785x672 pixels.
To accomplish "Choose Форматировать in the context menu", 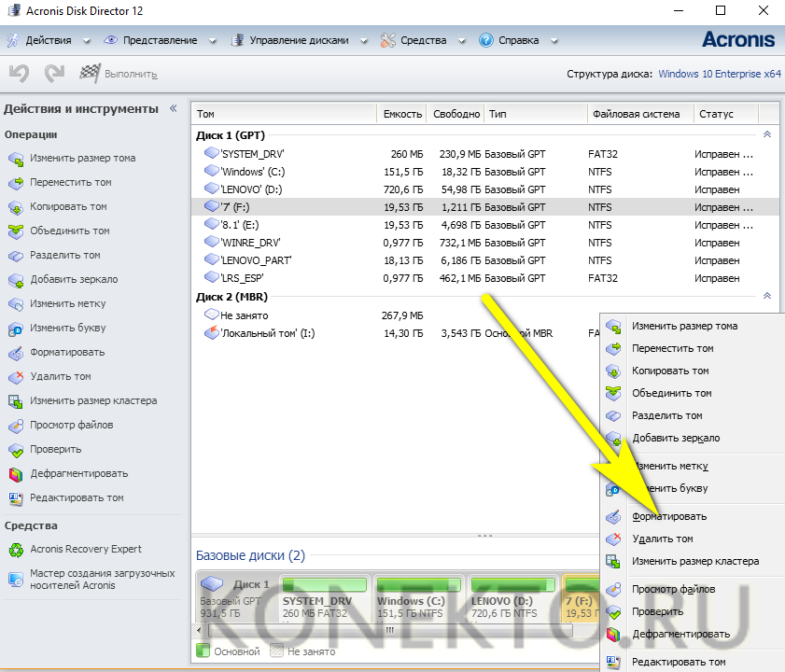I will [668, 516].
